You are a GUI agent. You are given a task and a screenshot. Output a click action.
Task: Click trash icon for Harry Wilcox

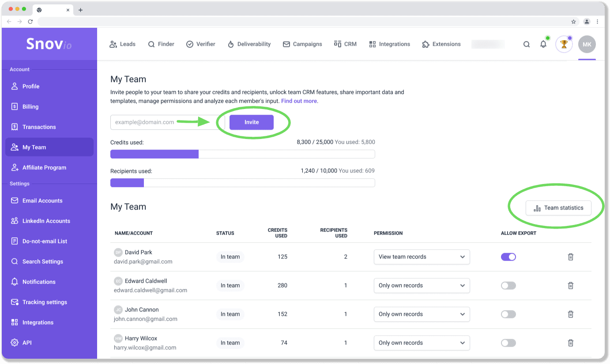pos(570,343)
